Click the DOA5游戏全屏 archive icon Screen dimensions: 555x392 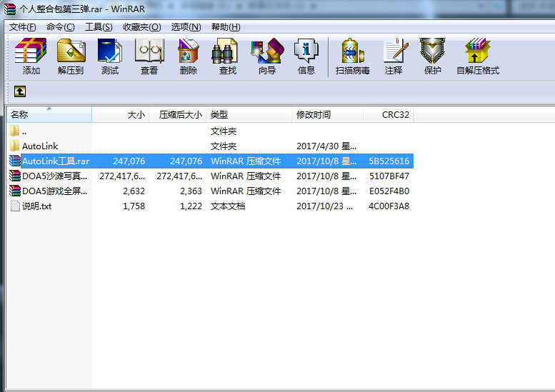(x=15, y=191)
